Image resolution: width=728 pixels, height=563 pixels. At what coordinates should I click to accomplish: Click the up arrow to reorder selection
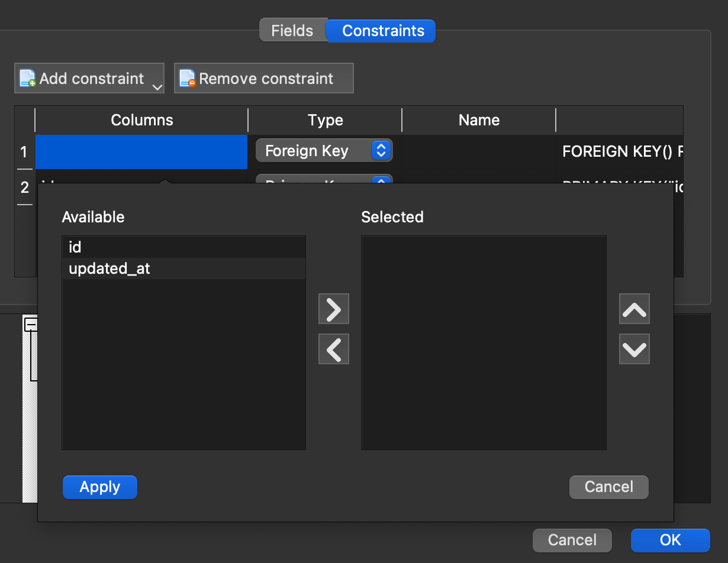point(634,308)
